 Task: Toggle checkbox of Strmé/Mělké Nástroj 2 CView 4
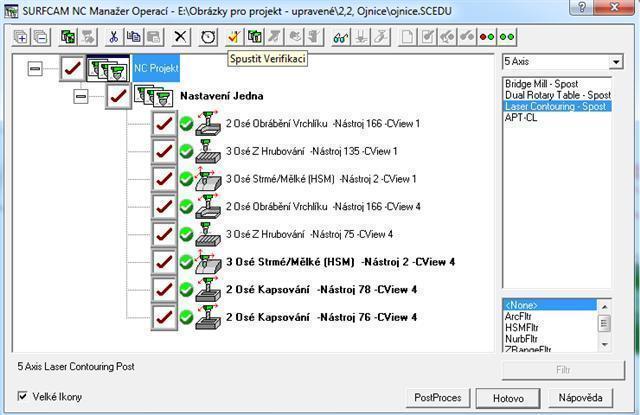[164, 262]
